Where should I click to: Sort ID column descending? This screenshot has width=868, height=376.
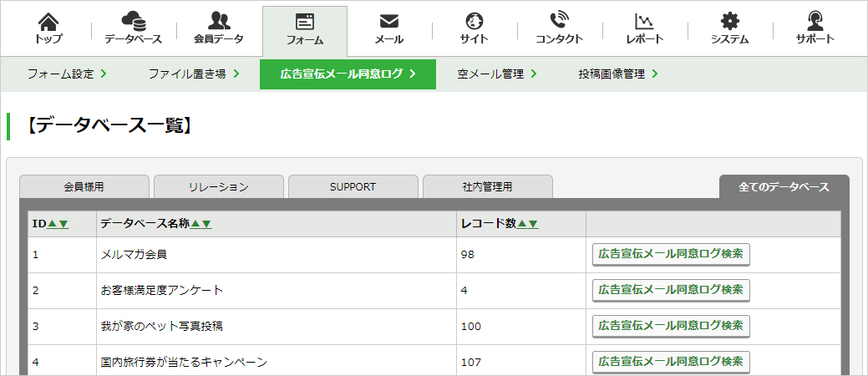(x=63, y=224)
